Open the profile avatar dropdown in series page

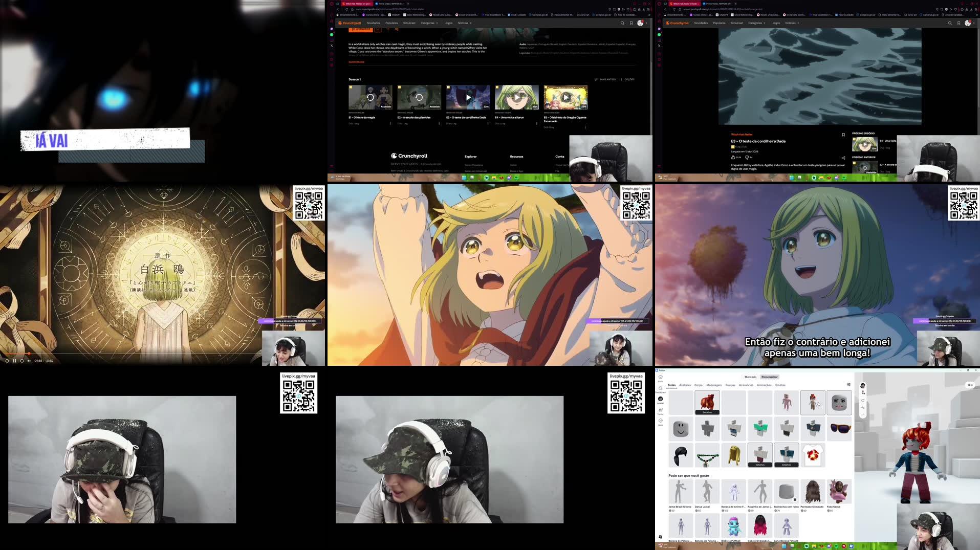click(x=642, y=23)
